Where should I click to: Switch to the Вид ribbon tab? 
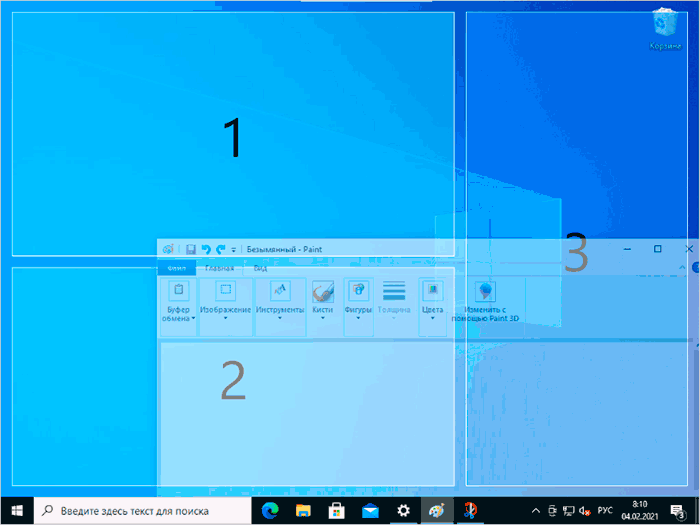point(260,268)
